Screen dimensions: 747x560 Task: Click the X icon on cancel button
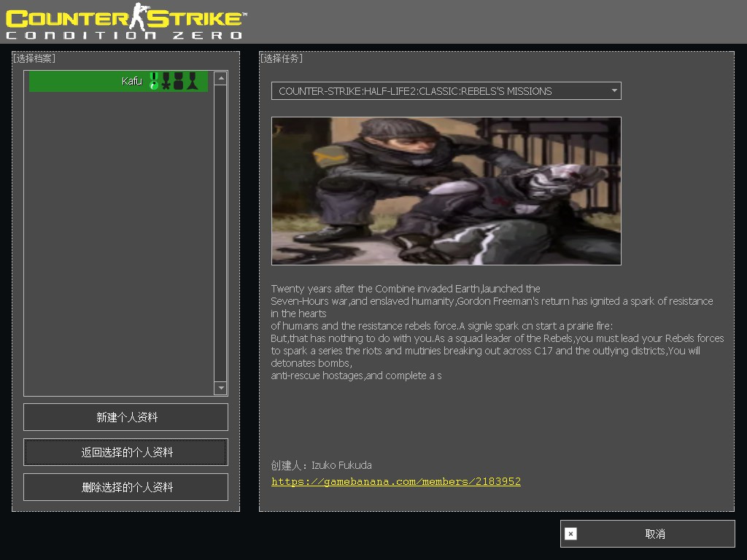(570, 534)
